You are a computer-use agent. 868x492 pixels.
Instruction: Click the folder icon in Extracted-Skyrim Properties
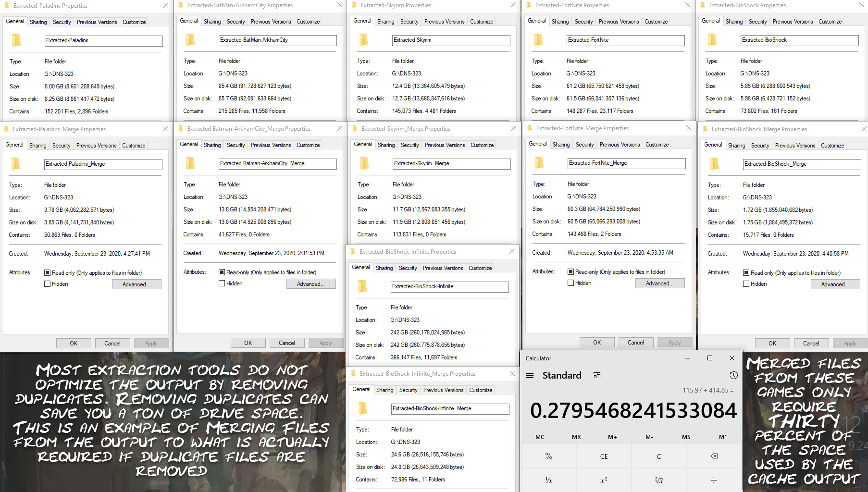364,40
